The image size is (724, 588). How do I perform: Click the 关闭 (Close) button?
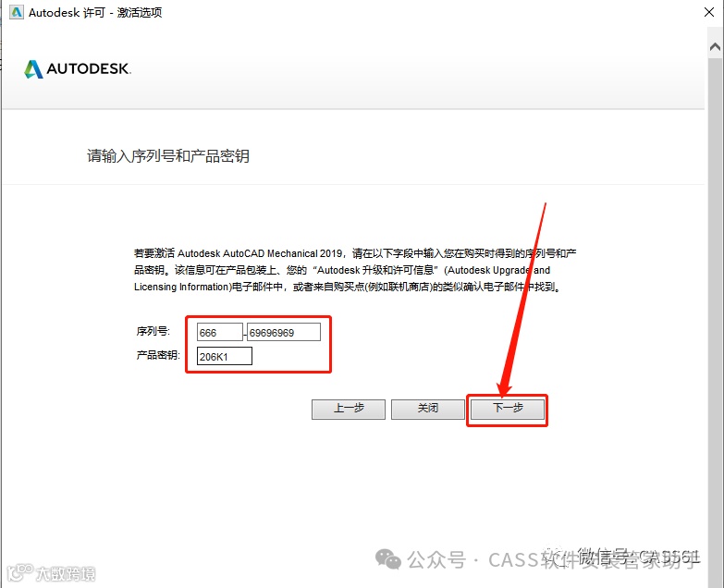pyautogui.click(x=427, y=409)
